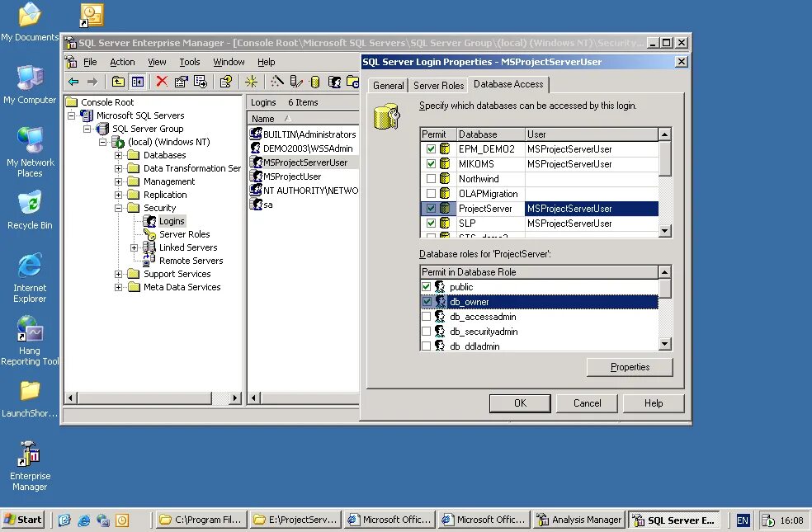Toggle the public database role checkbox
This screenshot has height=532, width=812.
426,287
